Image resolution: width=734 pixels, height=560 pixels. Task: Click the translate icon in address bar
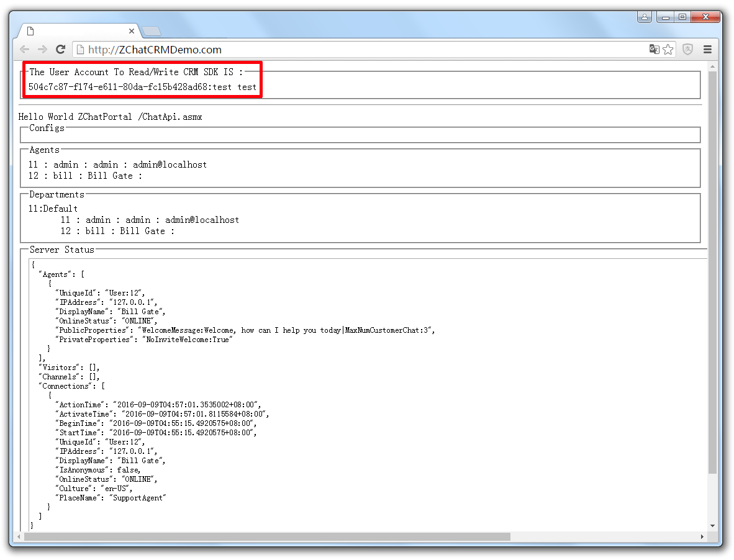[654, 49]
